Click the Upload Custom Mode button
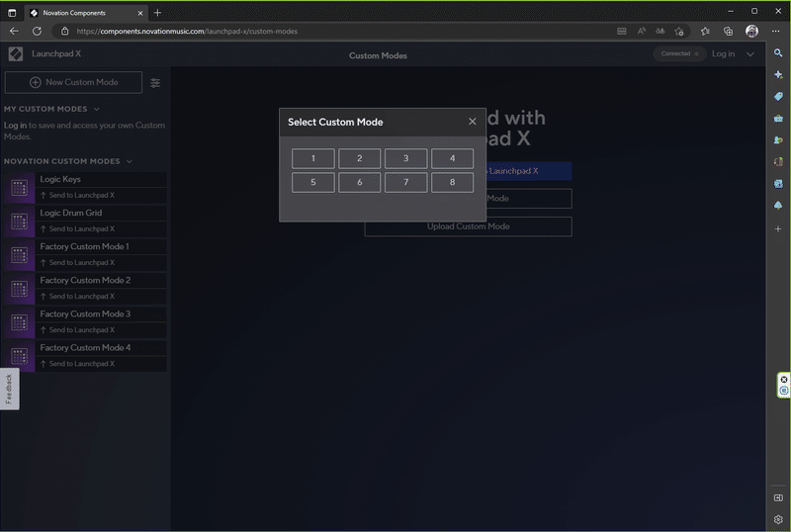791x532 pixels. [468, 226]
